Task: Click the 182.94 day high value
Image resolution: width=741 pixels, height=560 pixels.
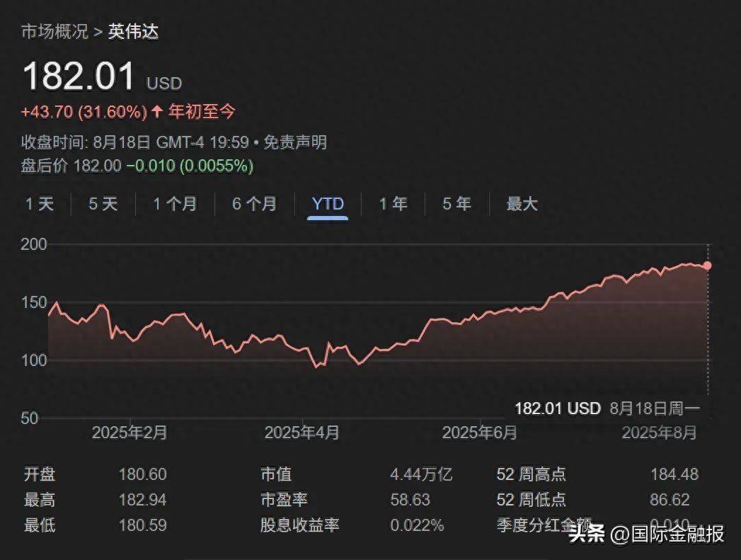Action: (142, 500)
